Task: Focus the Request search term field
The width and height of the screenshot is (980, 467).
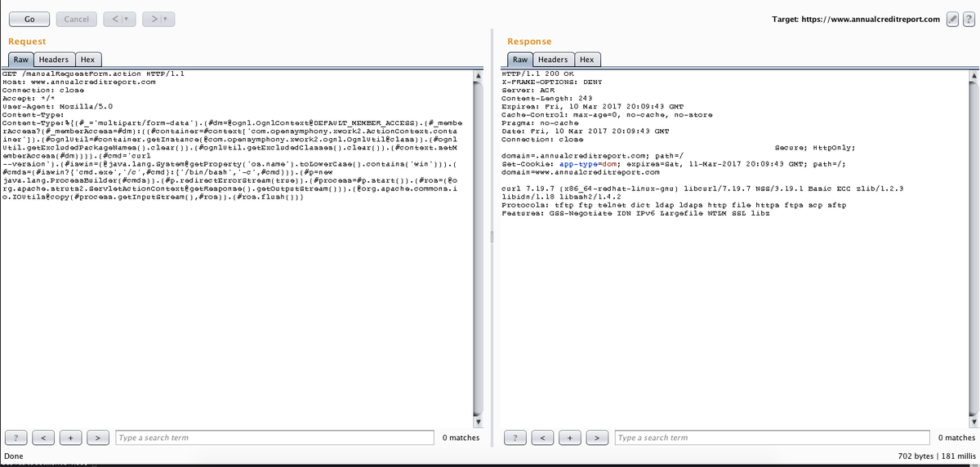Action: pos(274,438)
